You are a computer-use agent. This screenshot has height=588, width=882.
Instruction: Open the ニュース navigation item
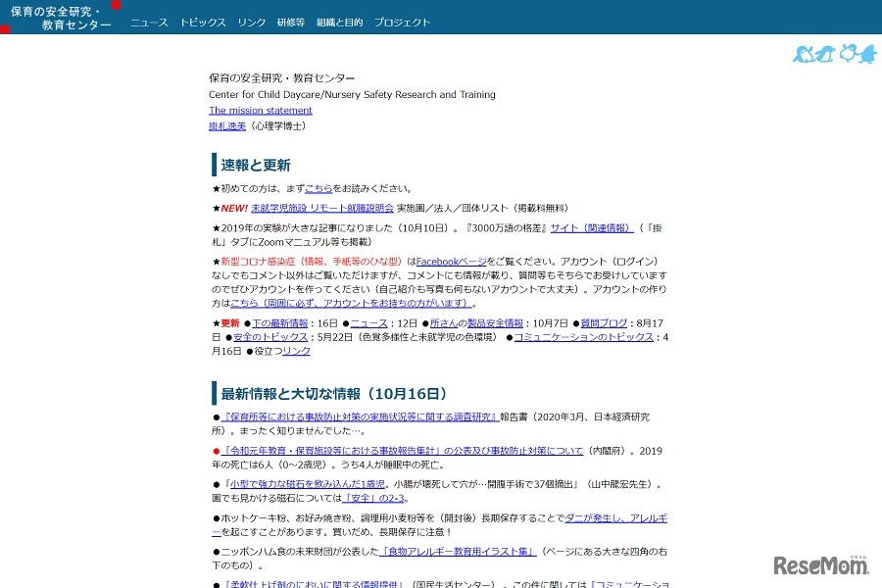pos(149,22)
